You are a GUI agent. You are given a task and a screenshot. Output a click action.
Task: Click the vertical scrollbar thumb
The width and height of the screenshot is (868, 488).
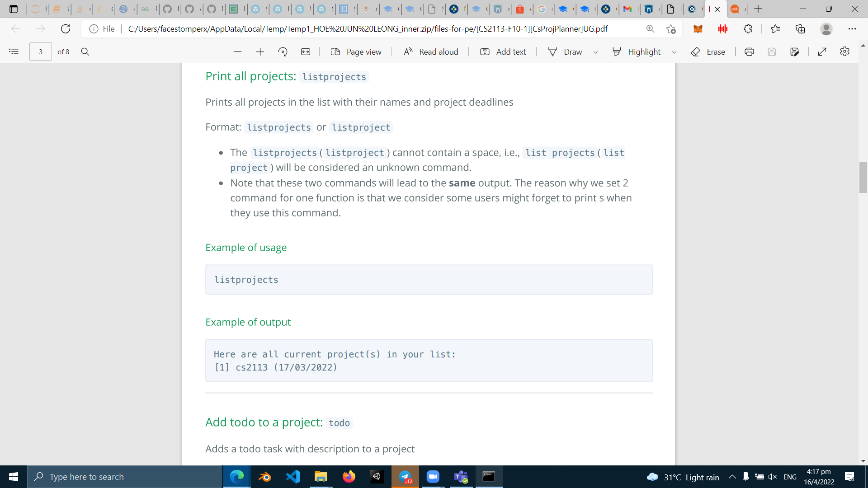click(x=863, y=177)
